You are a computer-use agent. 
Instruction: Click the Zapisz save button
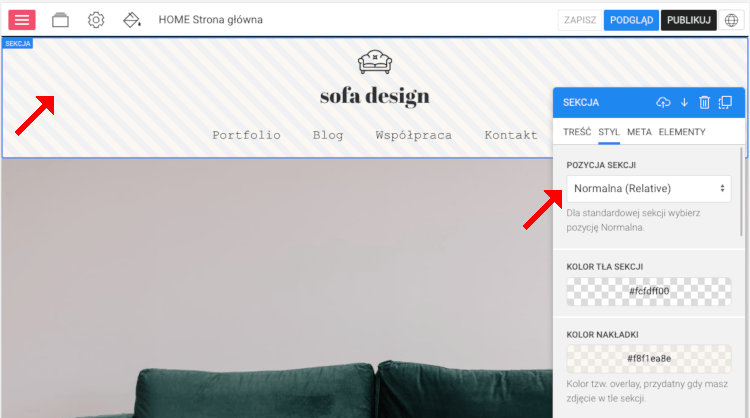click(x=580, y=20)
